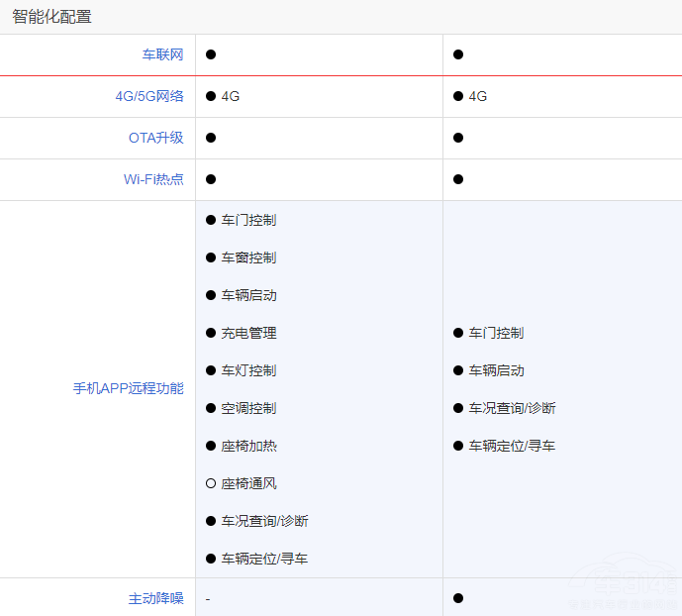Viewport: 682px width, 616px height.
Task: Click the bullet next to 车灯控制
Action: (211, 370)
